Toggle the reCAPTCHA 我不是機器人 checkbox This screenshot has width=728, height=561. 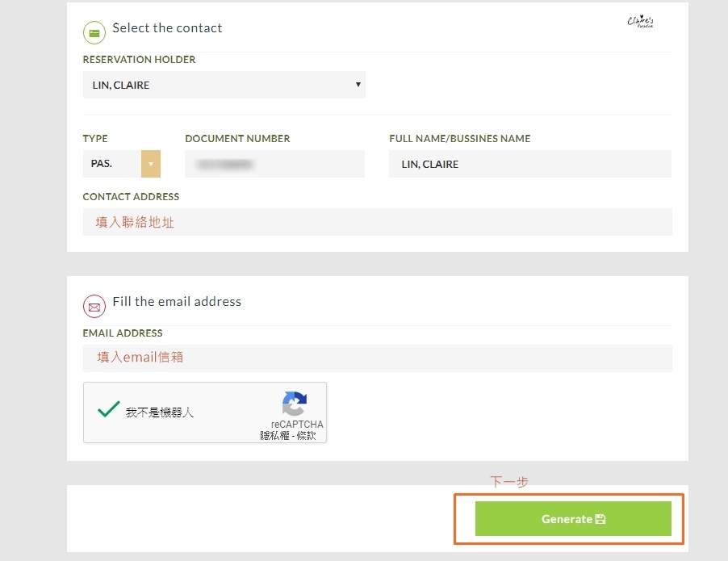pos(108,410)
